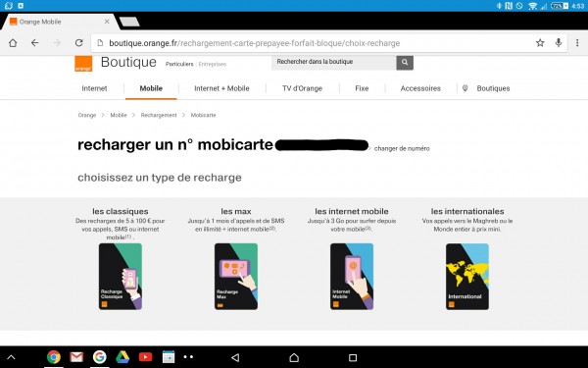Tap the Chrome home icon

tap(13, 43)
